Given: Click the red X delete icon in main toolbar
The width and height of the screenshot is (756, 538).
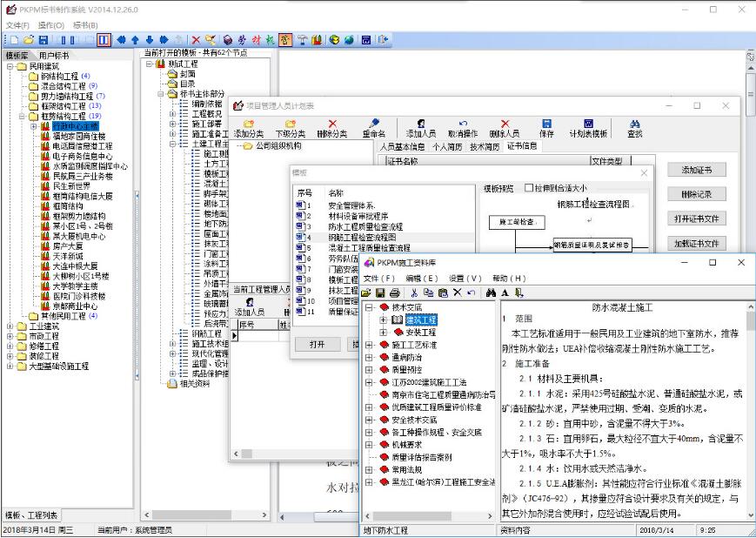Looking at the screenshot, I should click(196, 40).
